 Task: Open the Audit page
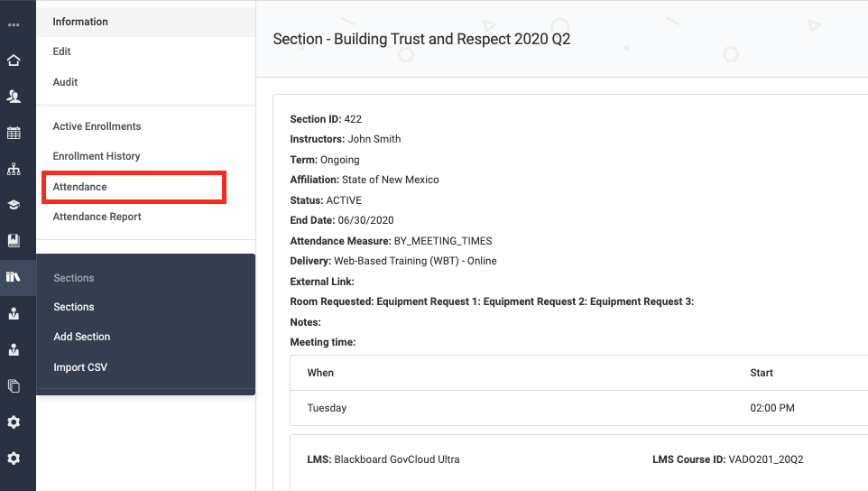(x=65, y=82)
